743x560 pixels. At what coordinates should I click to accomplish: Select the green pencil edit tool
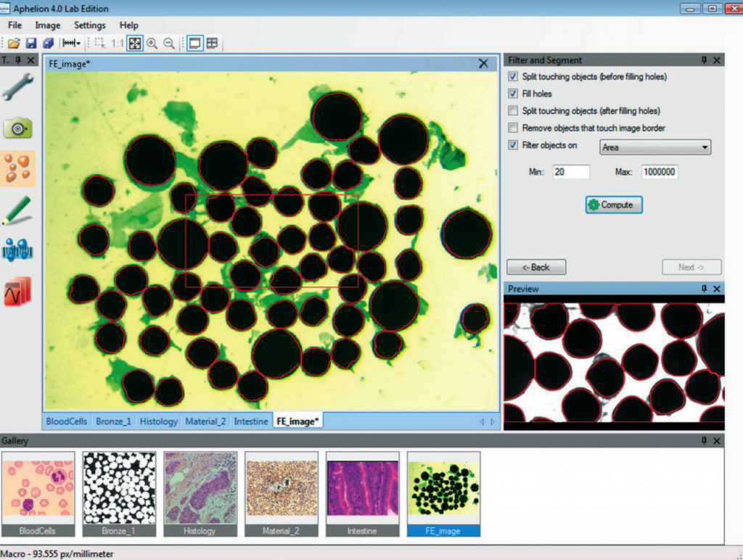pyautogui.click(x=17, y=210)
